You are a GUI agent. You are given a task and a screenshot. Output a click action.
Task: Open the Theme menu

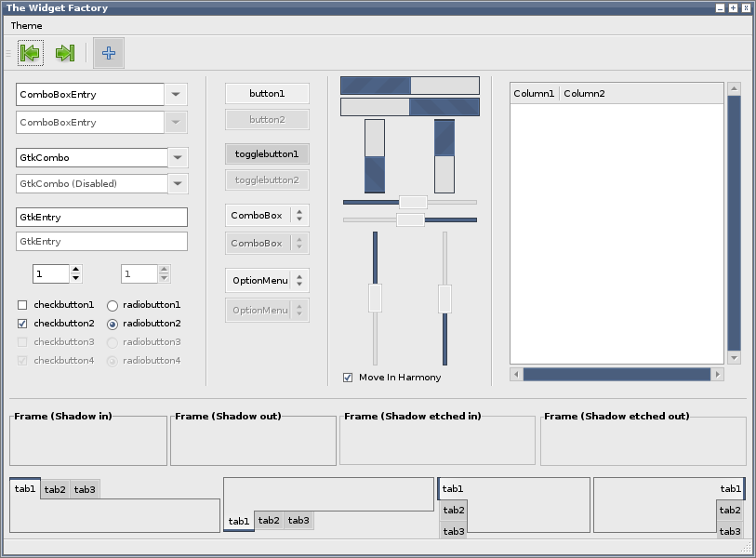click(27, 25)
